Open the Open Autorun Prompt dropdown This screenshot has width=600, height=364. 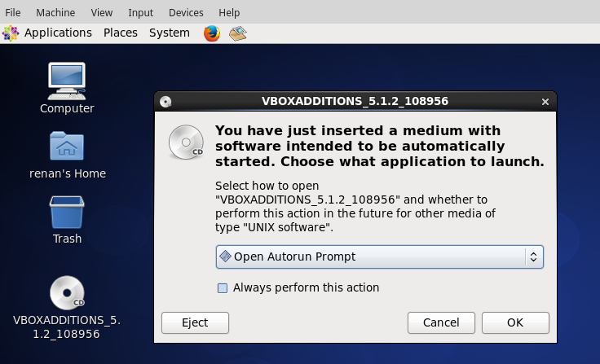pos(380,257)
